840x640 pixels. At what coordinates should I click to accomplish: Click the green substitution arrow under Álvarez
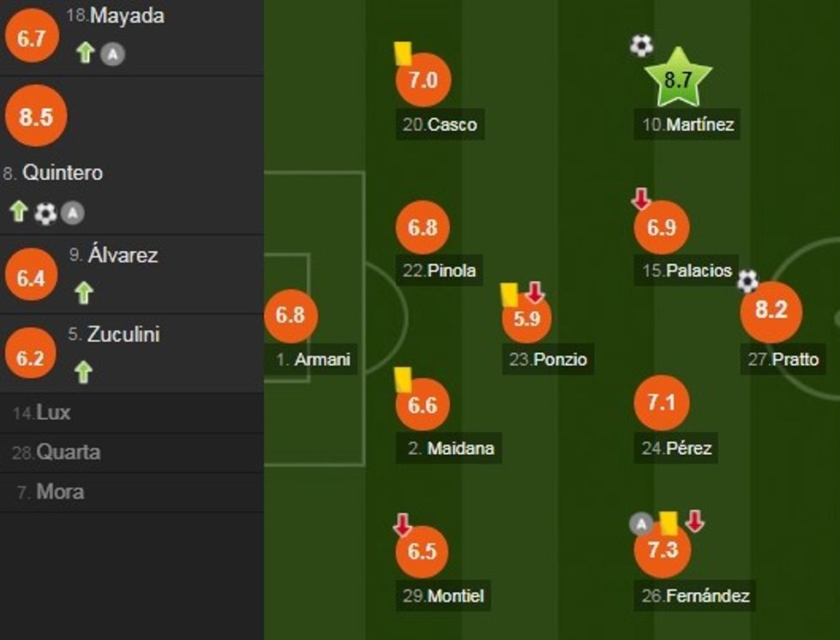(83, 293)
